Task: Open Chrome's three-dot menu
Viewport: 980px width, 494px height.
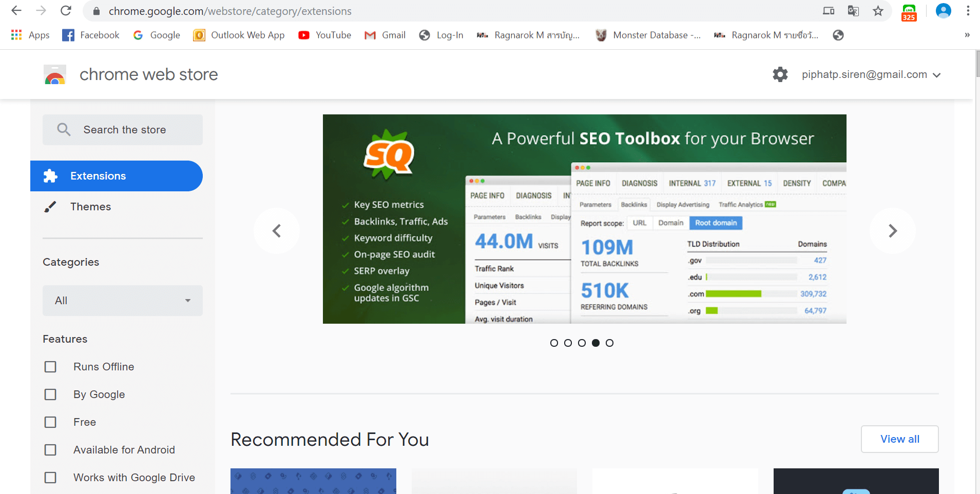Action: coord(968,11)
